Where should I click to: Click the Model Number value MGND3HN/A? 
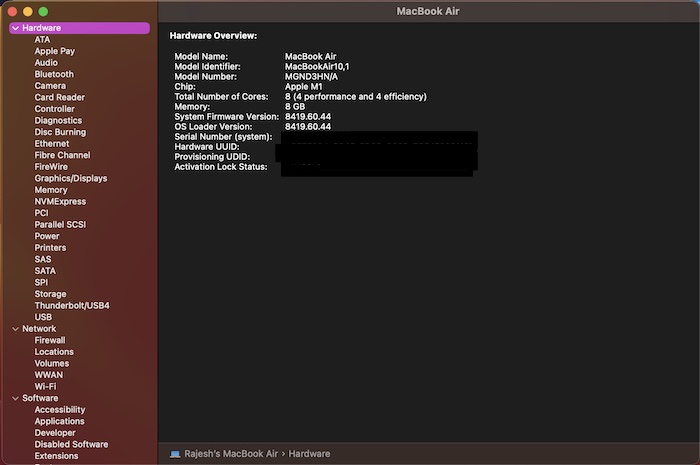pos(311,77)
